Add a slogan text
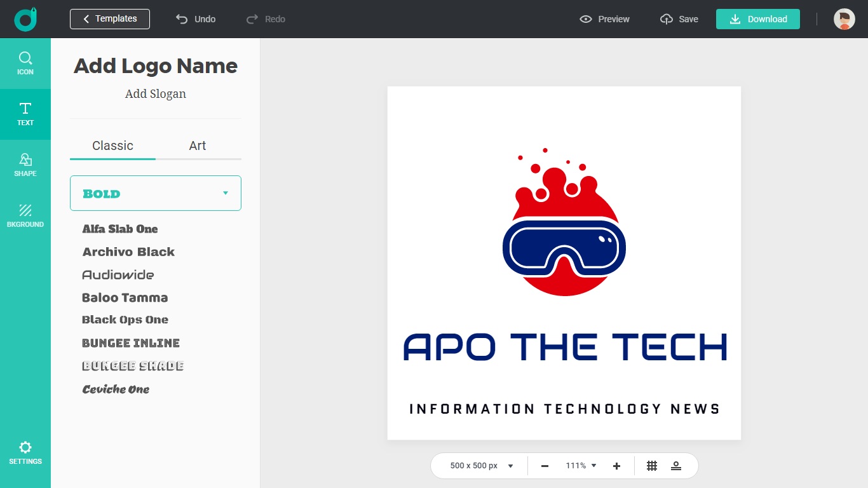The height and width of the screenshot is (488, 868). 156,94
